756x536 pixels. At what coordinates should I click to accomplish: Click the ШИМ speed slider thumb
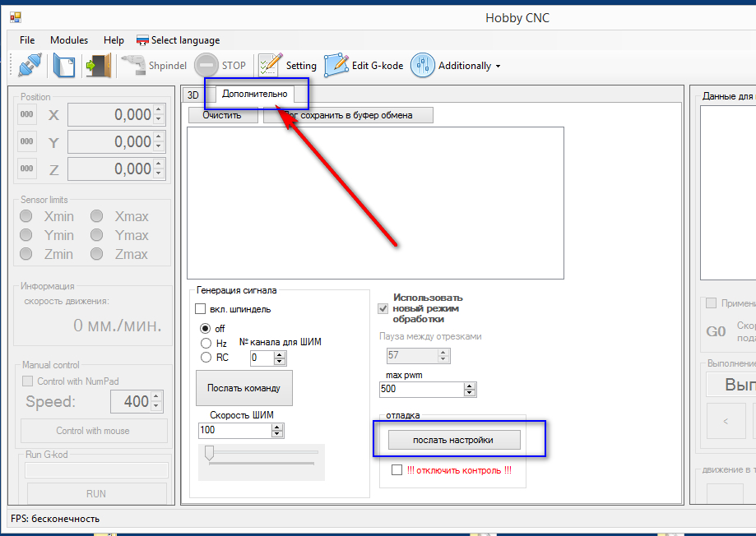pyautogui.click(x=209, y=454)
